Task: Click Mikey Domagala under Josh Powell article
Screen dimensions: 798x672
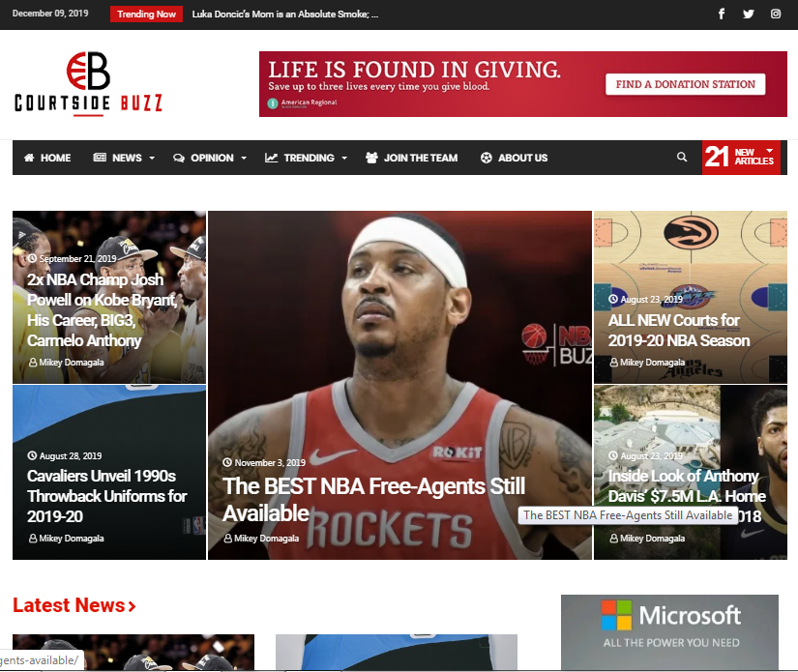Action: 72,363
